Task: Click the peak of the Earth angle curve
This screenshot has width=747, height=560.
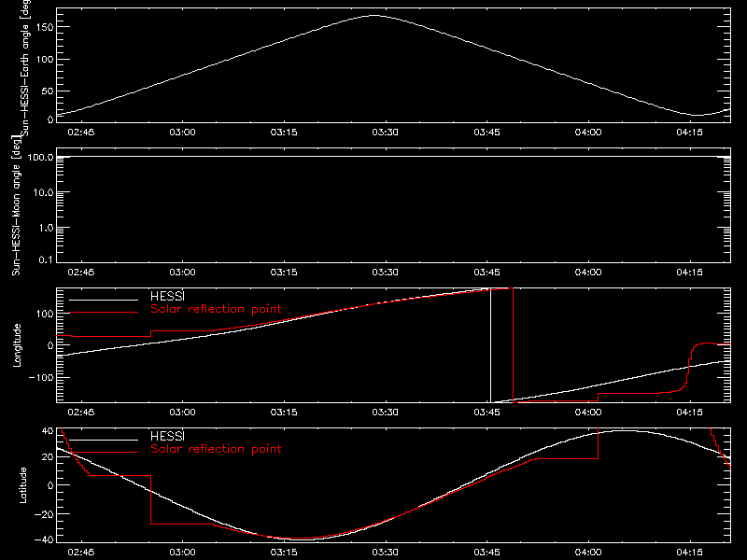Action: (x=374, y=16)
